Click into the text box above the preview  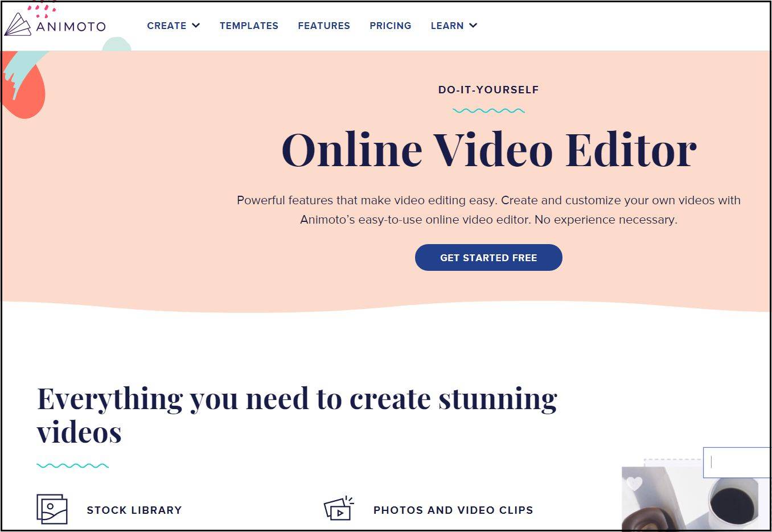[737, 462]
